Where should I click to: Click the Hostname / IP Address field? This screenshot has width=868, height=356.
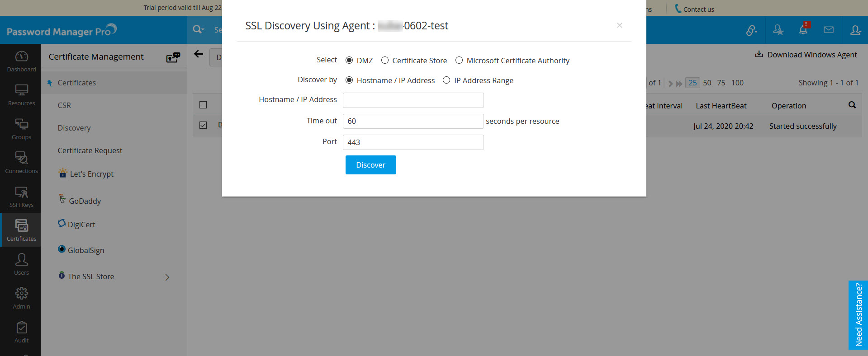(x=413, y=100)
